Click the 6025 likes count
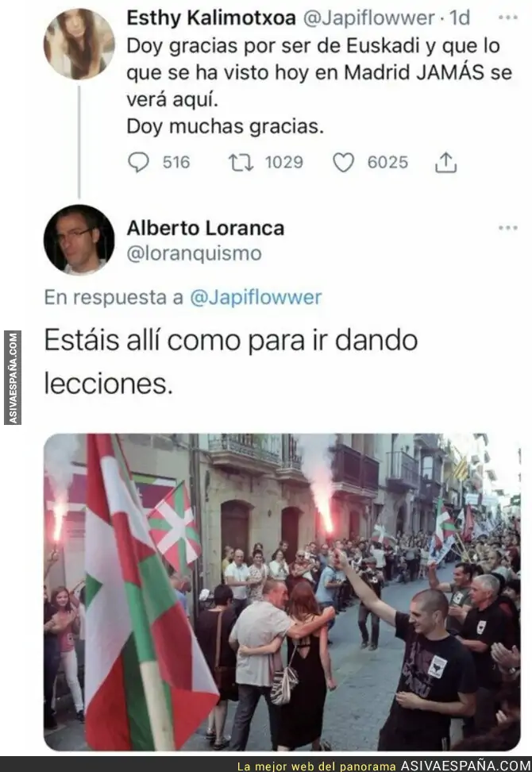This screenshot has height=772, width=532. 387,162
